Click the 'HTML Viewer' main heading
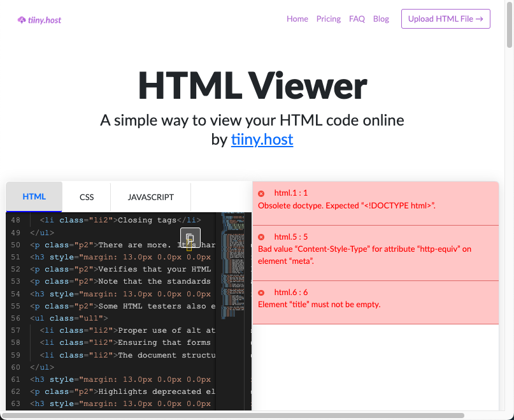Screen dimensions: 514x420 tap(252, 85)
